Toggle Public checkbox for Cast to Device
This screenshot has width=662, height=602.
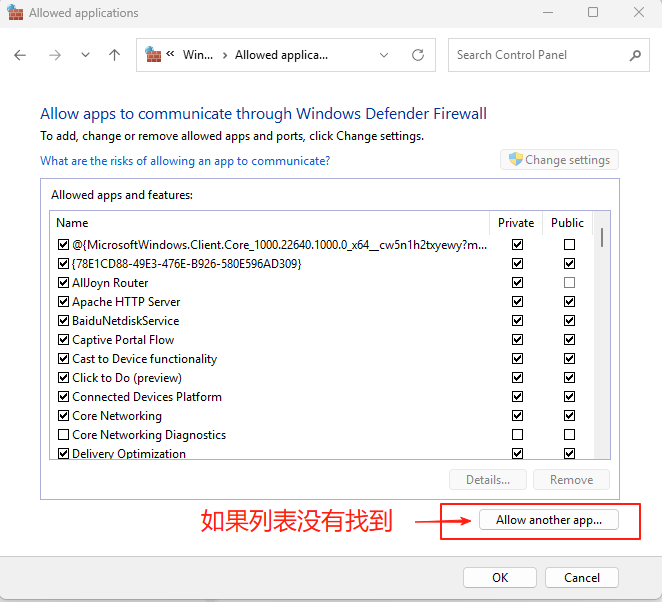pyautogui.click(x=569, y=358)
